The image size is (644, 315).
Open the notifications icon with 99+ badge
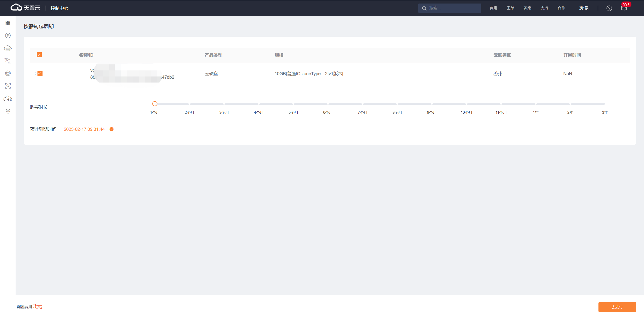(x=624, y=8)
